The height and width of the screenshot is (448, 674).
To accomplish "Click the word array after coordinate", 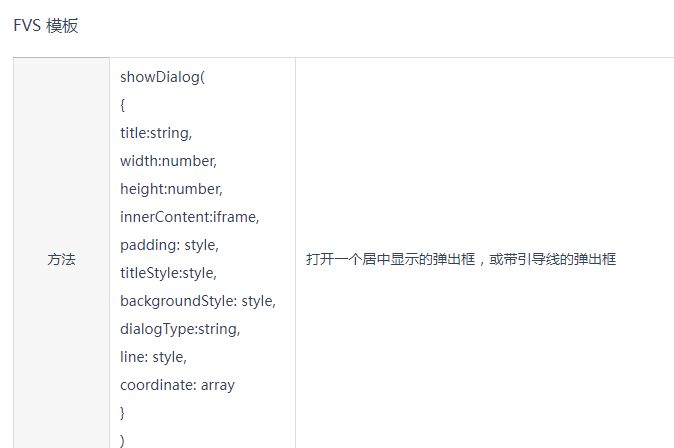I will pyautogui.click(x=217, y=384).
